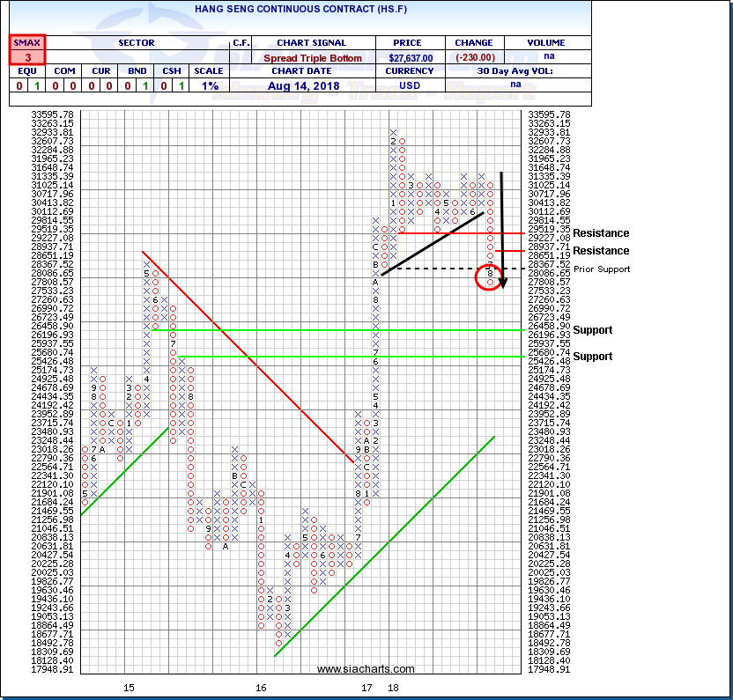Click the Aug 14, 2018 chart date
733x700 pixels.
click(x=315, y=85)
